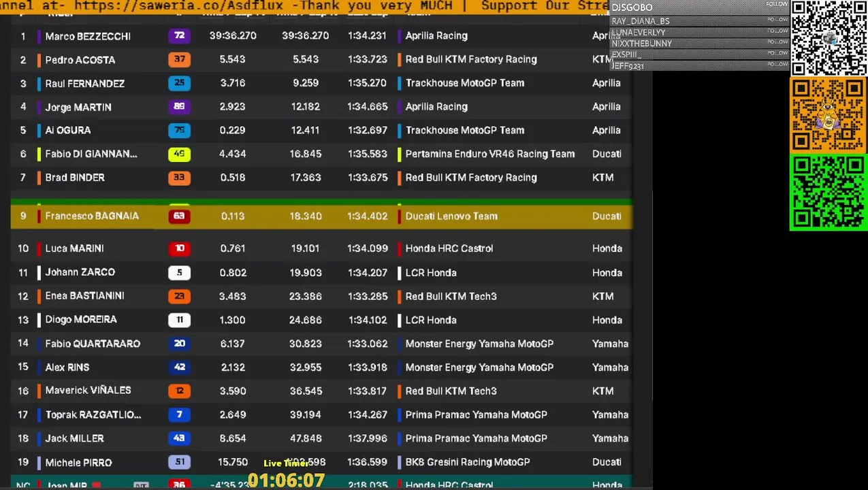The height and width of the screenshot is (490, 868).
Task: Click Ai Ogura's number 79 badge
Action: coord(180,130)
